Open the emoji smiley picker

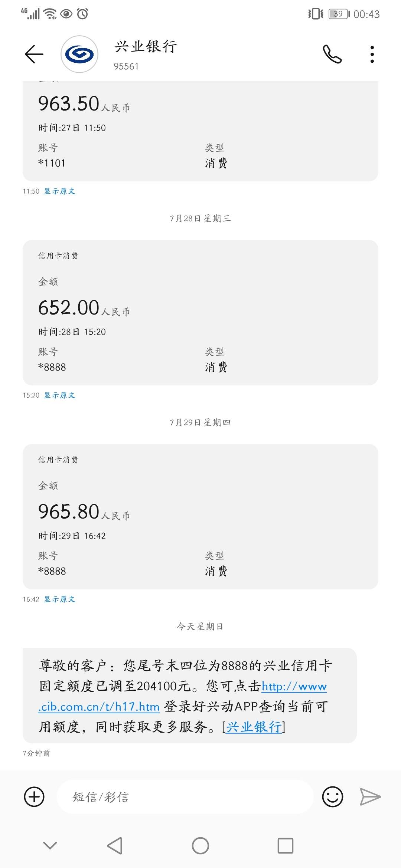(x=333, y=796)
